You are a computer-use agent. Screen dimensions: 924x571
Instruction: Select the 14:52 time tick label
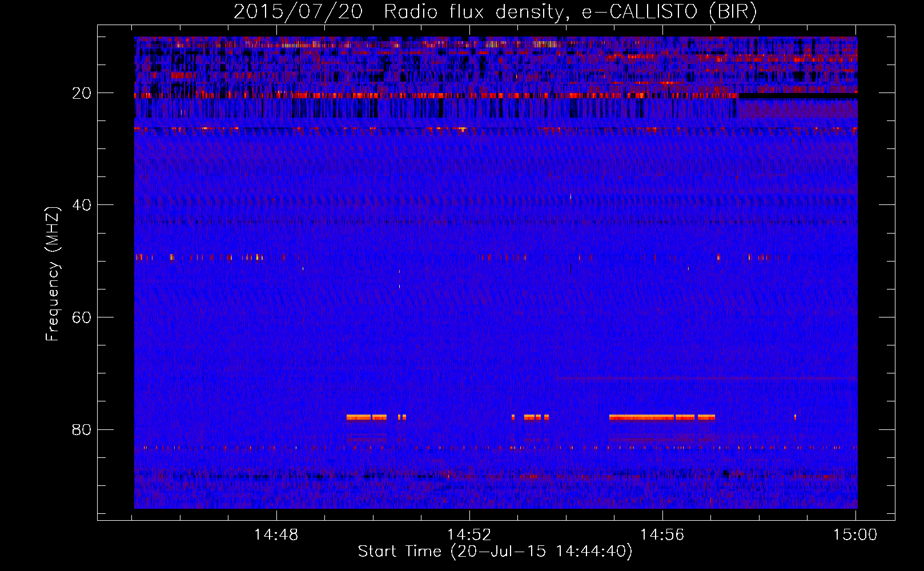click(469, 535)
